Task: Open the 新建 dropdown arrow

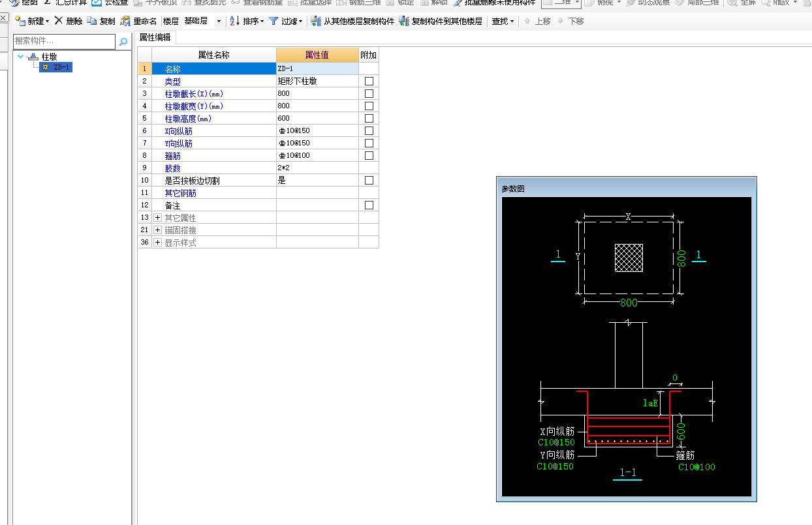Action: (x=47, y=22)
